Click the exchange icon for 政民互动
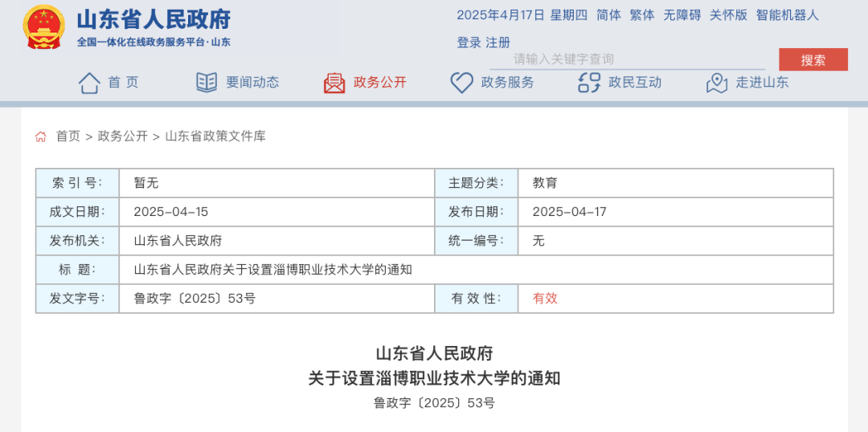The height and width of the screenshot is (432, 868). pos(589,83)
